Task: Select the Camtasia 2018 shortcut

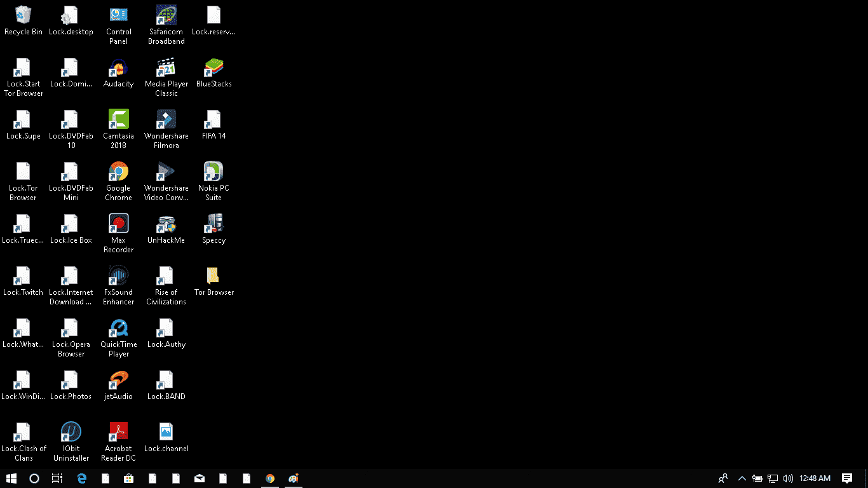Action: point(119,130)
